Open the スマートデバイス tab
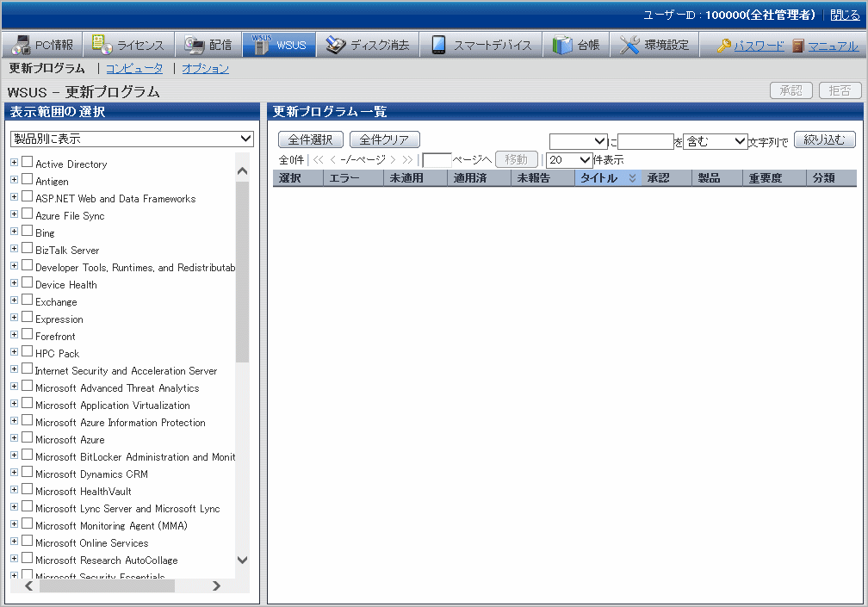 [481, 45]
